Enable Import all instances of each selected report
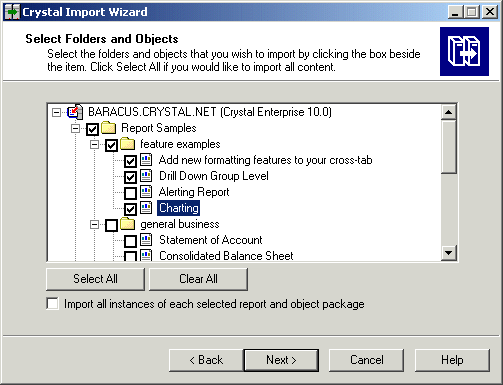503x385 pixels. [x=53, y=304]
